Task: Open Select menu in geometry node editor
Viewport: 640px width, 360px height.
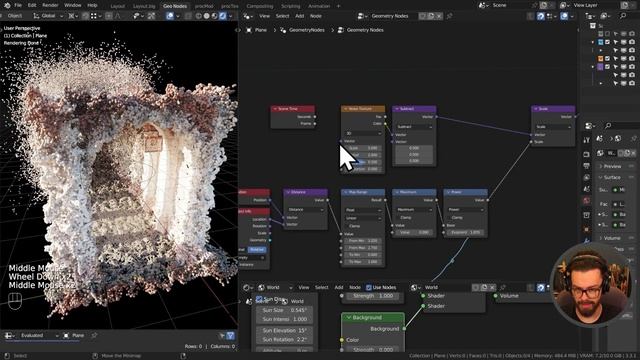Action: [x=282, y=16]
